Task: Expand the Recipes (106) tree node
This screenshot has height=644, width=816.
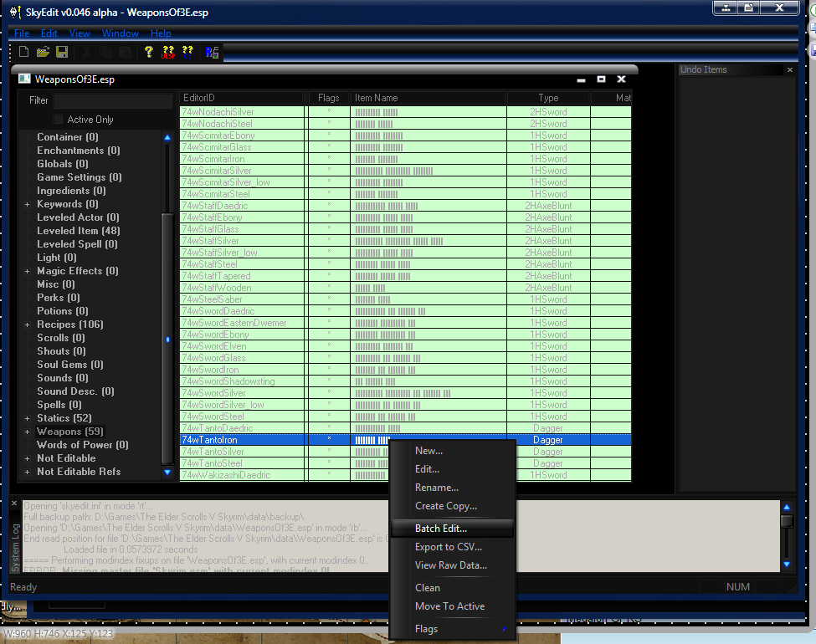Action: click(27, 325)
